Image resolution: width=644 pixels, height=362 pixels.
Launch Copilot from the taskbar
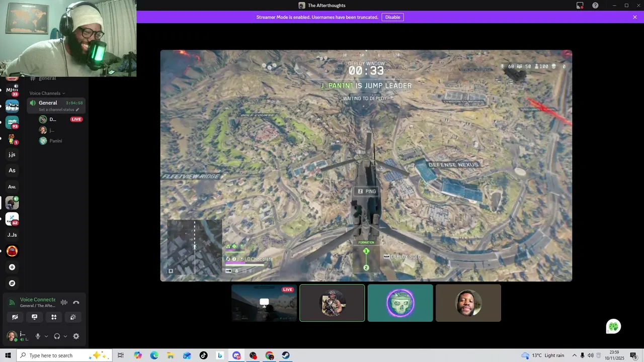tap(138, 355)
